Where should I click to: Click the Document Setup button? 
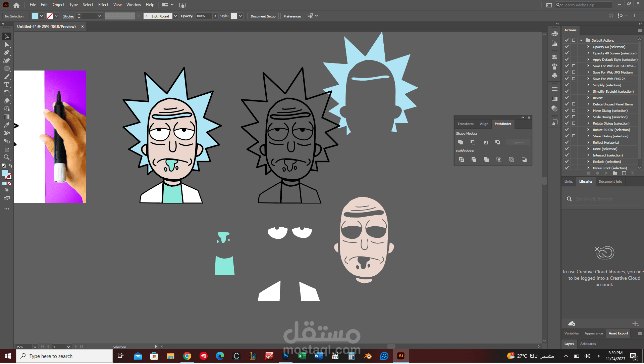pos(263,16)
